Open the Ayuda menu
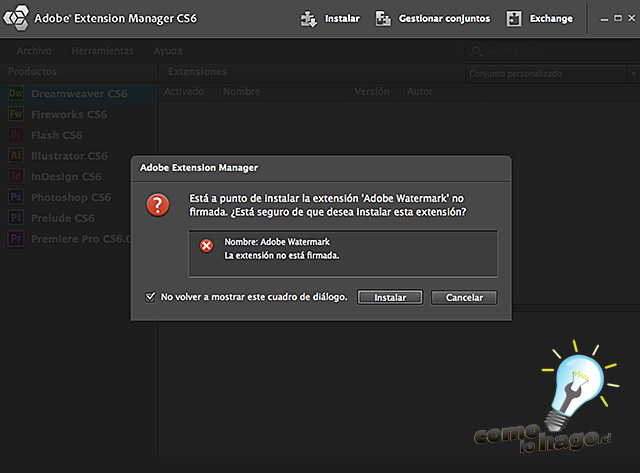 [168, 51]
